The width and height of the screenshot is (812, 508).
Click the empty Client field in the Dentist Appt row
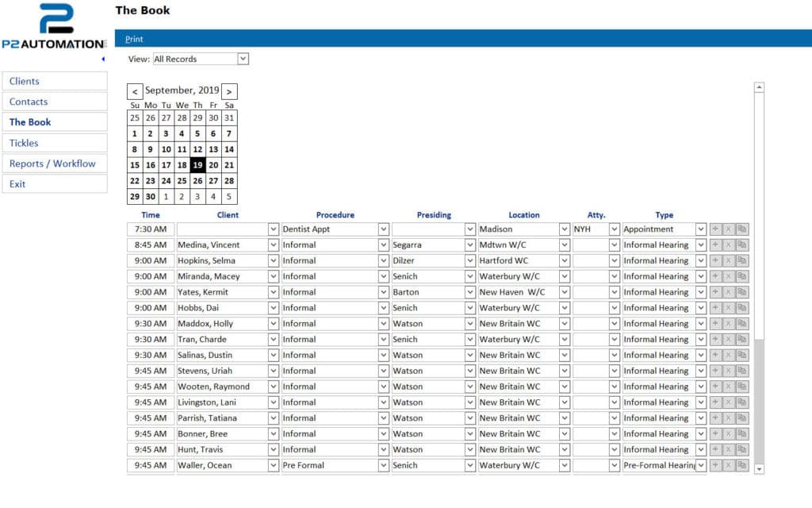(222, 229)
